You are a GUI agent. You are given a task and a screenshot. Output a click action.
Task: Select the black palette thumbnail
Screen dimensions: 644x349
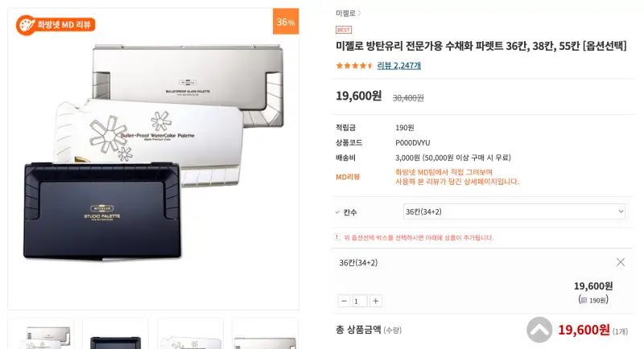tap(115, 334)
